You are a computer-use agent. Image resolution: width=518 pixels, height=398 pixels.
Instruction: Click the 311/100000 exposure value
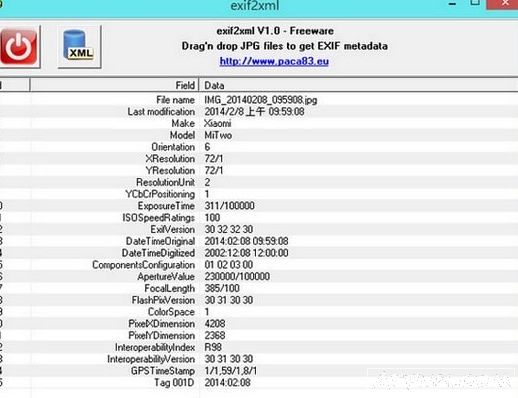pyautogui.click(x=229, y=206)
